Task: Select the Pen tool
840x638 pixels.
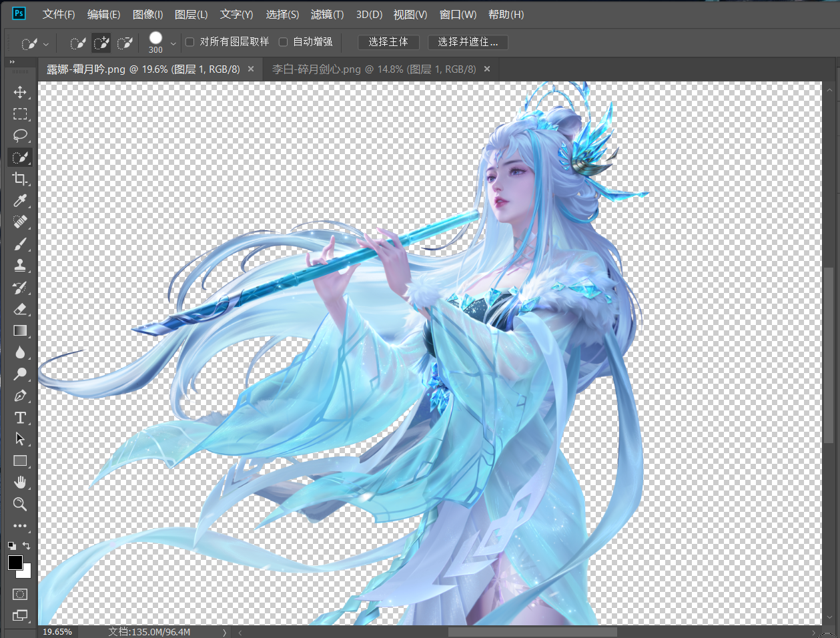Action: (20, 396)
